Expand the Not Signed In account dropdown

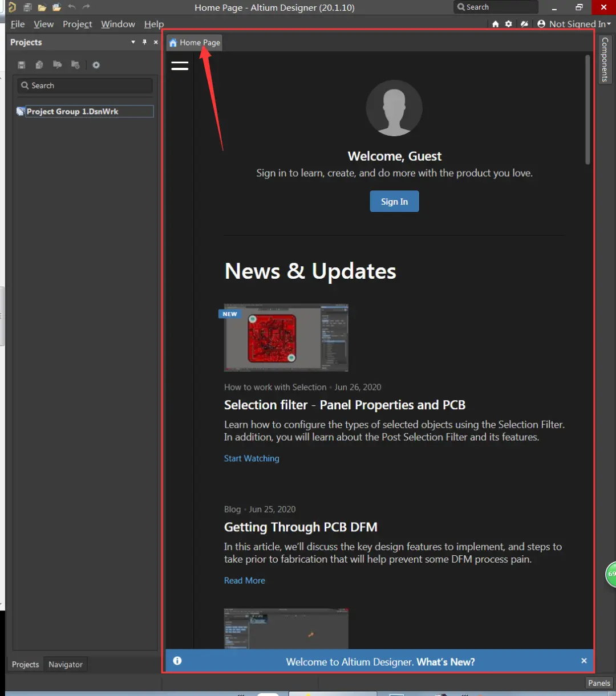click(x=574, y=24)
